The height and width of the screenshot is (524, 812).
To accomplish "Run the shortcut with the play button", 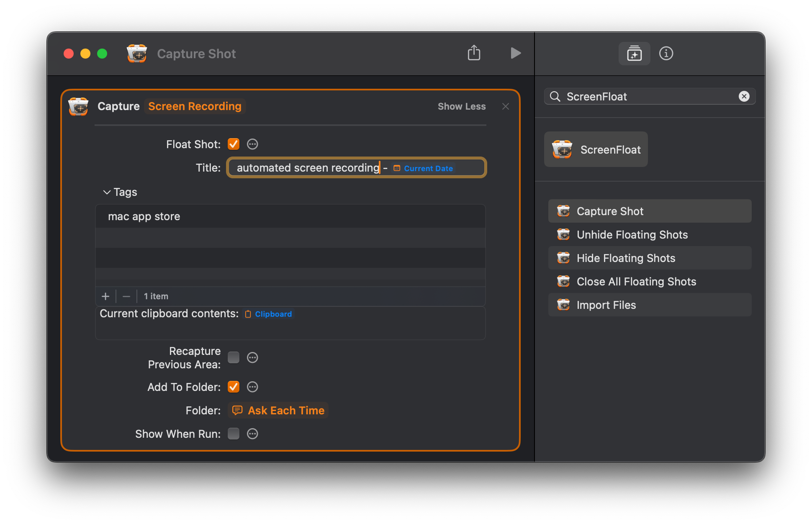I will 516,53.
